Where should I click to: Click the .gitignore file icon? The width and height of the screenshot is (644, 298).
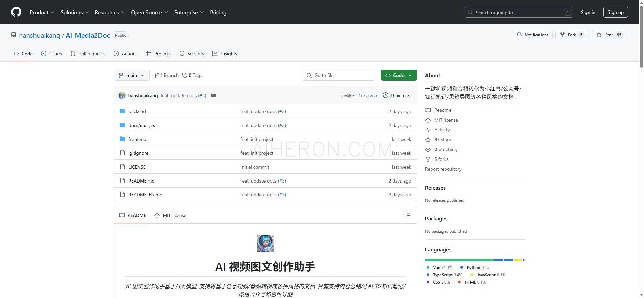pos(122,153)
